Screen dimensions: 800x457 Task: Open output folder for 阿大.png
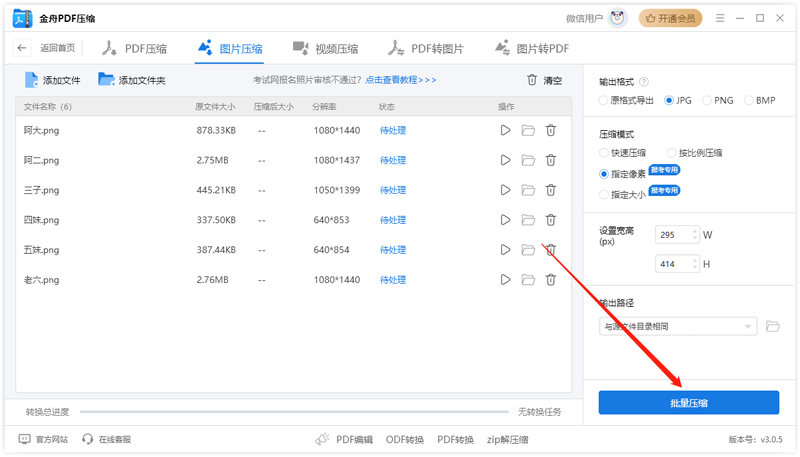tap(528, 131)
